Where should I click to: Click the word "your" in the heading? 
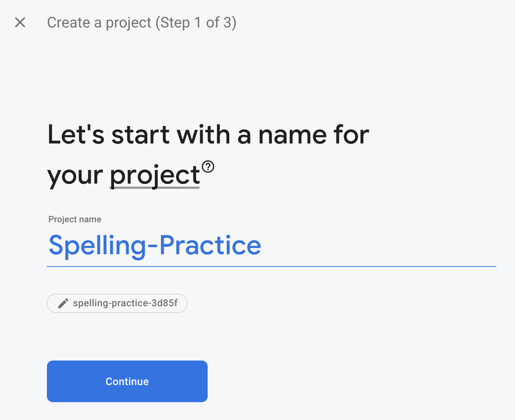coord(75,175)
